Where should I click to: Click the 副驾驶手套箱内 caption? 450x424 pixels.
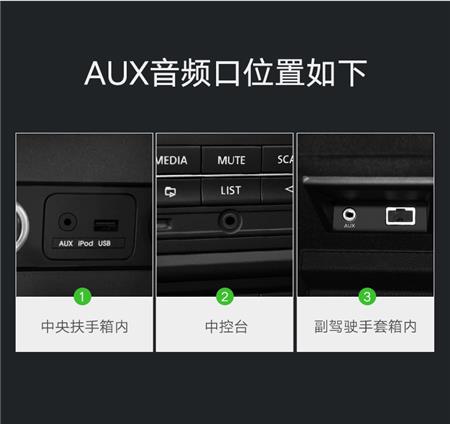(x=365, y=327)
